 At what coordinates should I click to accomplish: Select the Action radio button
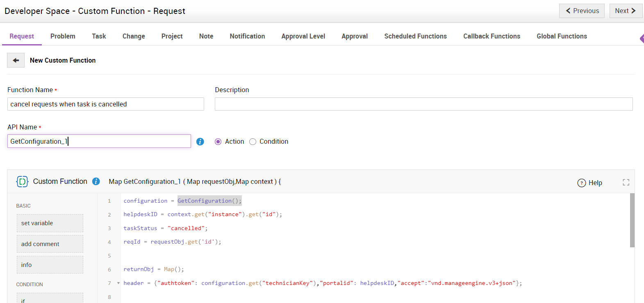pyautogui.click(x=218, y=142)
